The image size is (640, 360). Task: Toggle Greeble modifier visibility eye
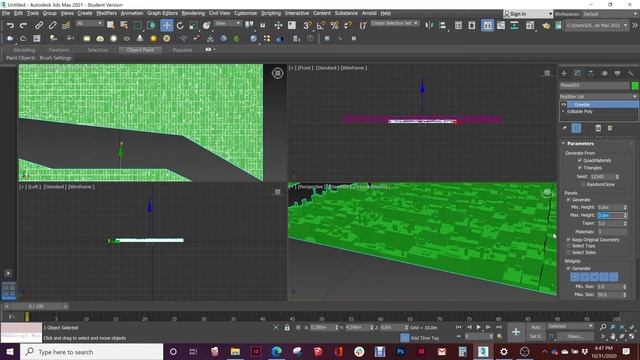564,104
